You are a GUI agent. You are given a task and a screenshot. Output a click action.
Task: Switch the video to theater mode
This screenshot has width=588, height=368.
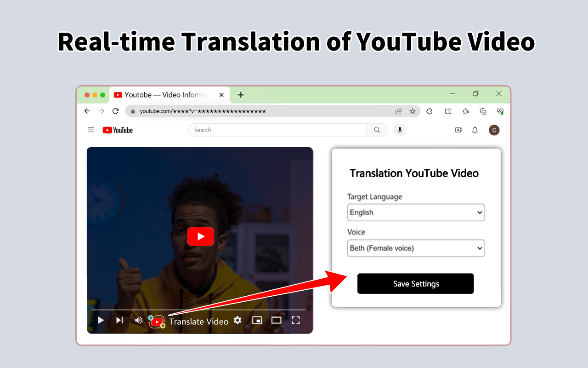pos(276,320)
